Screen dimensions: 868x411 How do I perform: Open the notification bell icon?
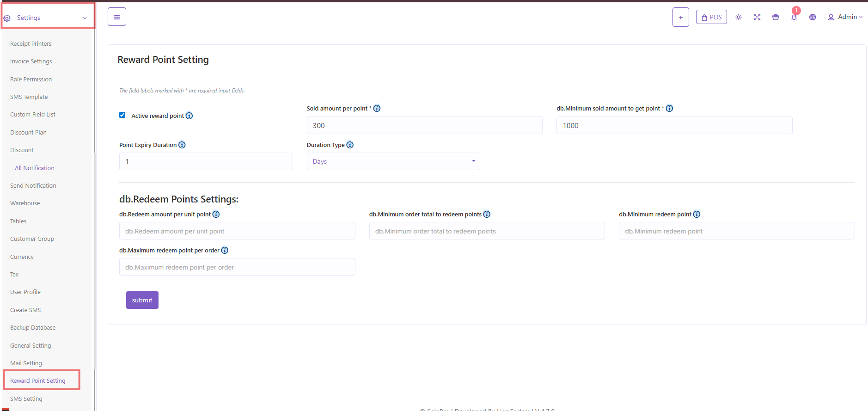coord(794,18)
